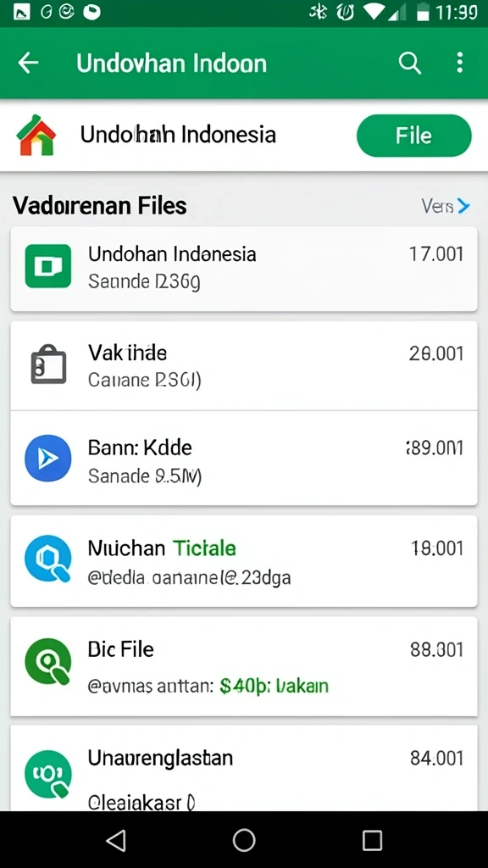The width and height of the screenshot is (488, 868).
Task: Open the Unaurenglastan list entry
Action: (x=244, y=768)
